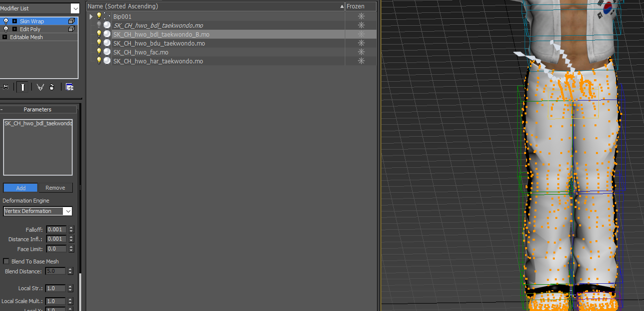Hide SK_CH_hwo_har_taekwondo.mo via bulb

point(99,61)
